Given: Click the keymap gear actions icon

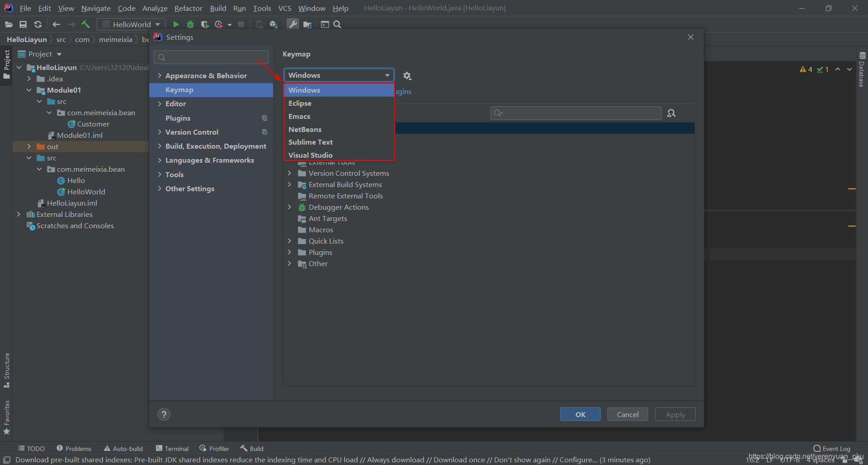Looking at the screenshot, I should (x=407, y=76).
